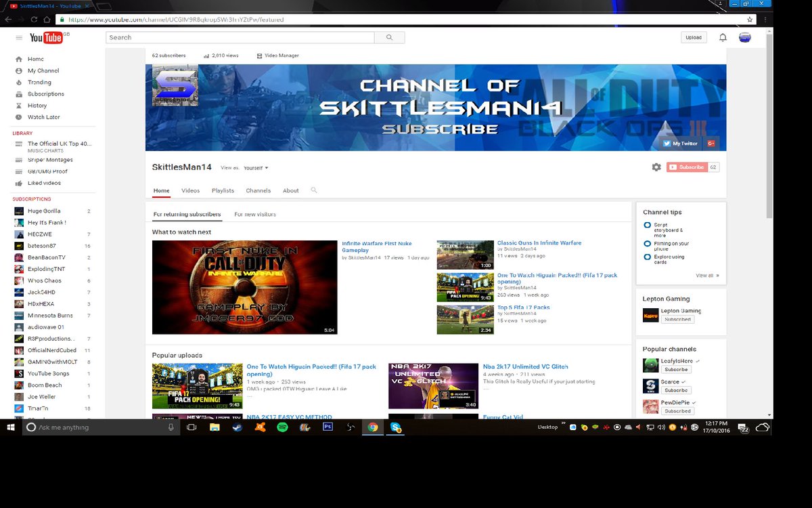Open Spotify from the taskbar

282,427
